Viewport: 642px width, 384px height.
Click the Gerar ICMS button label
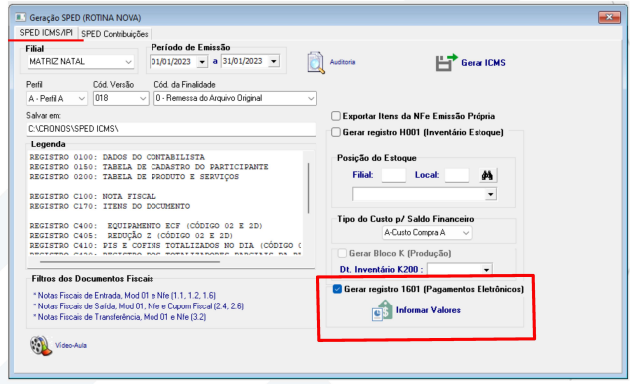click(x=483, y=63)
